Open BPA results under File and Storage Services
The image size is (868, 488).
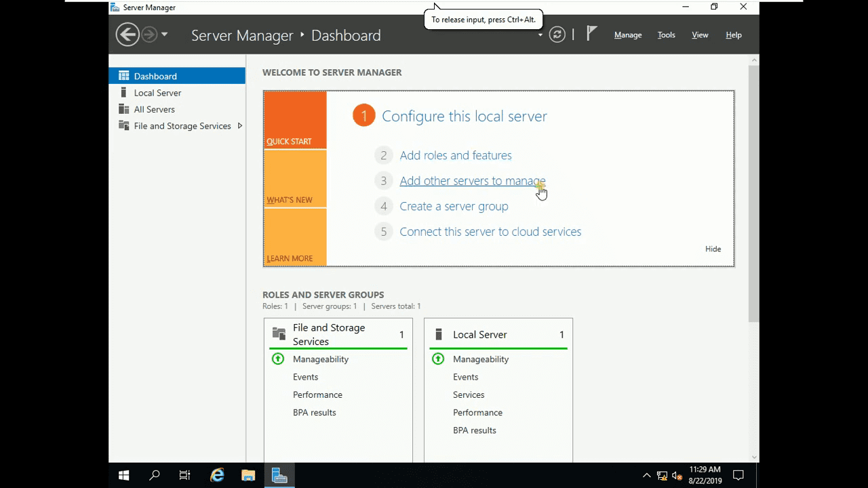(x=314, y=412)
